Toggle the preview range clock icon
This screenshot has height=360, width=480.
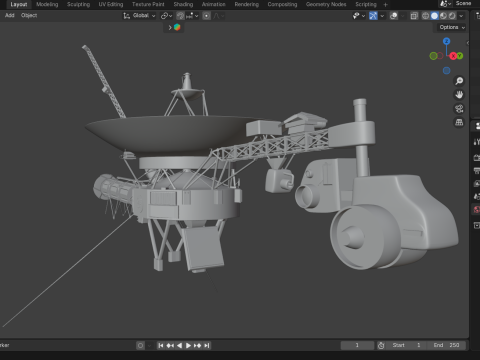(x=381, y=345)
